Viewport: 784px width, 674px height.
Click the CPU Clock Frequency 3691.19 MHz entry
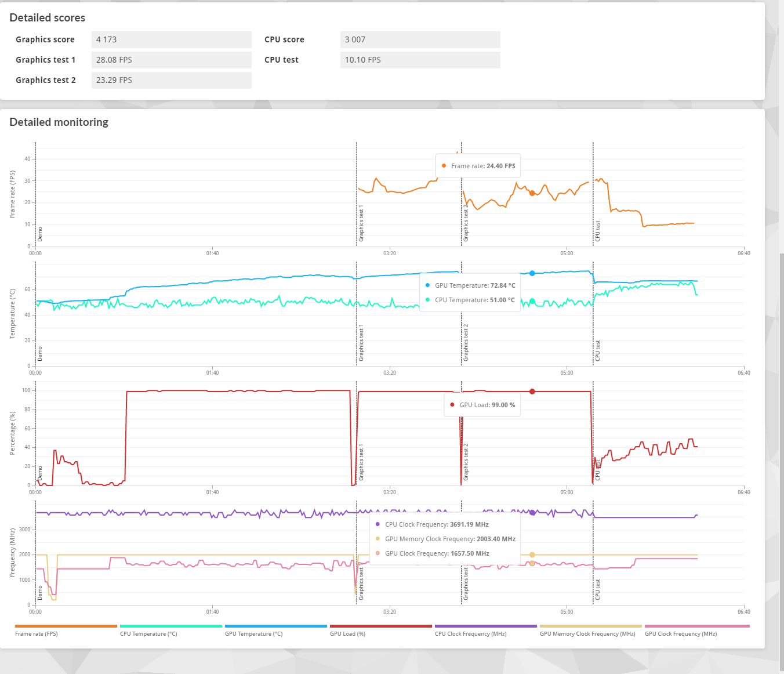pyautogui.click(x=432, y=524)
